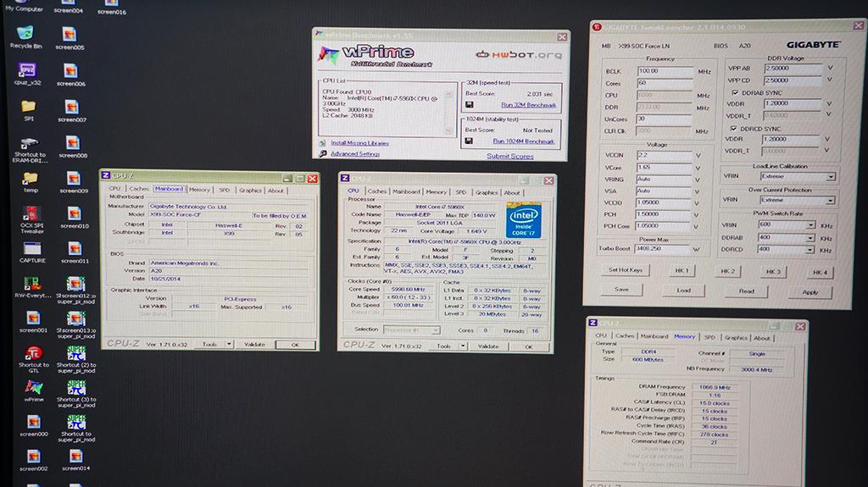Screen dimensions: 868x487
Task: Switch to Memory tab in CPU-Z CPU window
Action: pyautogui.click(x=437, y=192)
